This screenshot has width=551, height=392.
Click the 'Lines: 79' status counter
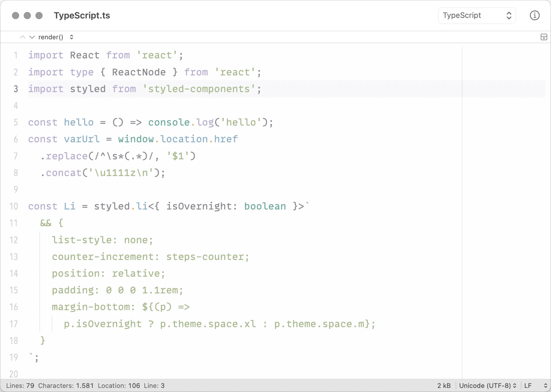[x=21, y=386]
